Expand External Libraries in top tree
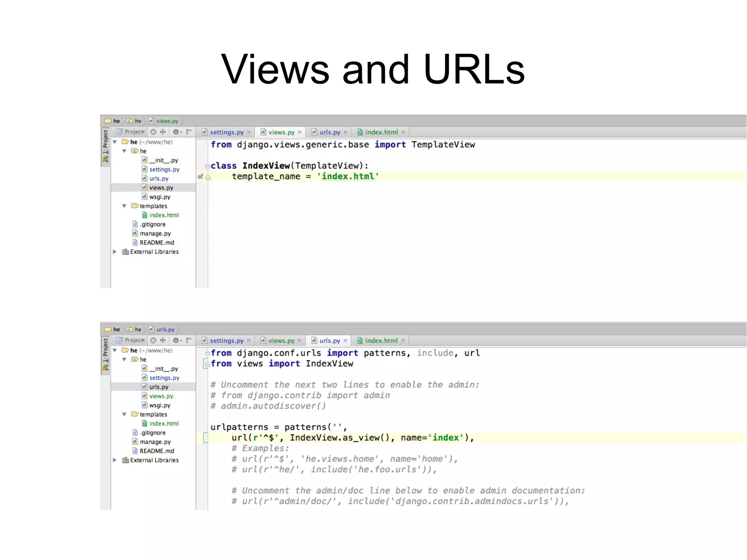The width and height of the screenshot is (747, 560). point(115,252)
